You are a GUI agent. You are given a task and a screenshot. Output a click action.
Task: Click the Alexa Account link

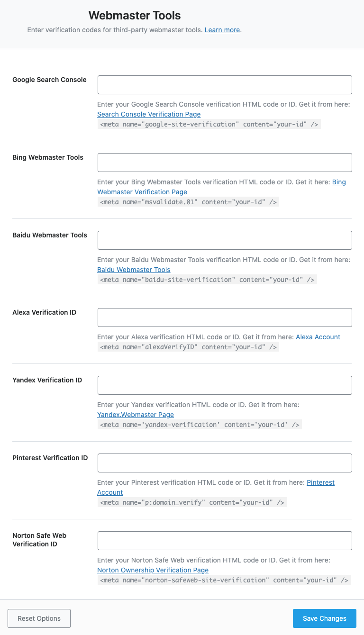(x=318, y=337)
